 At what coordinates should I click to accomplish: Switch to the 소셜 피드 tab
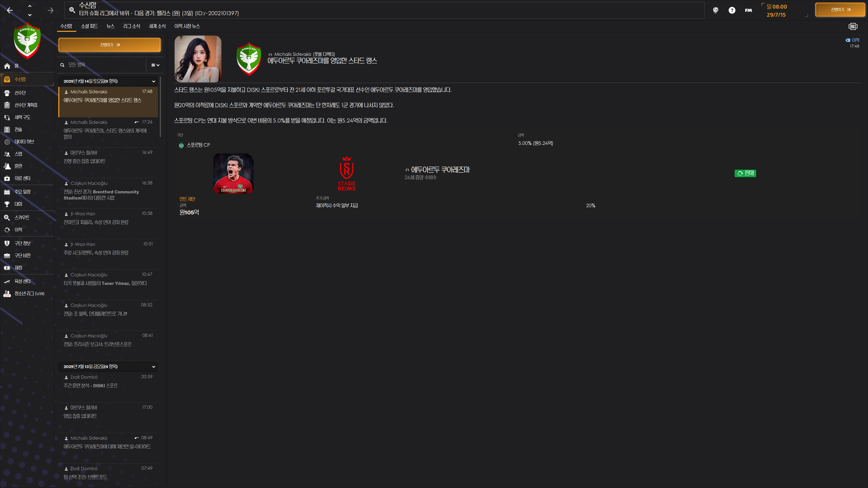click(x=89, y=26)
